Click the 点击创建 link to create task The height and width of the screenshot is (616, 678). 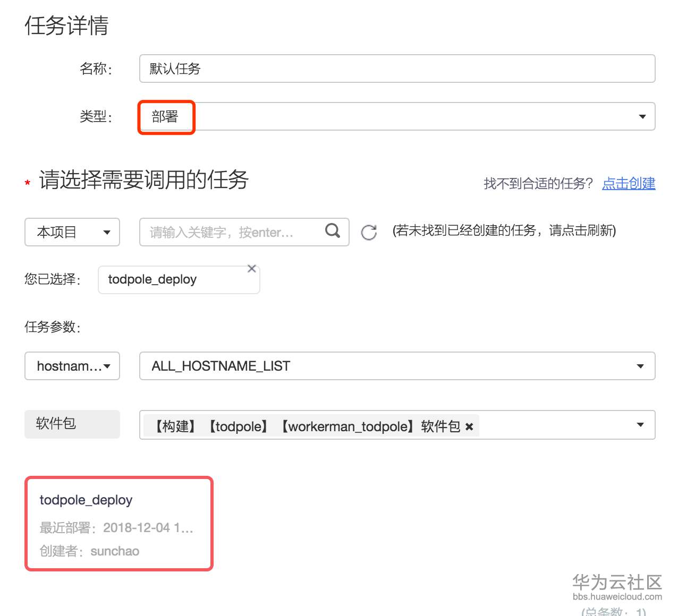(629, 184)
